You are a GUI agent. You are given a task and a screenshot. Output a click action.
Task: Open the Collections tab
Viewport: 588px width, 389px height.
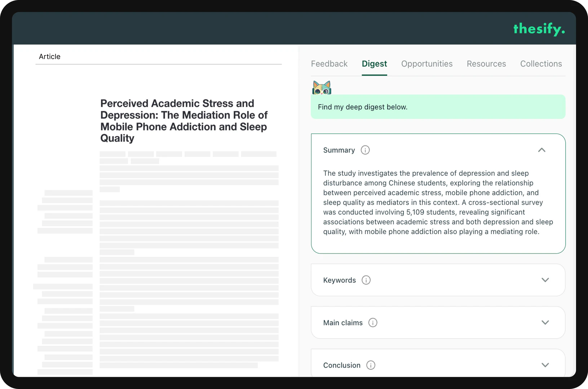click(x=541, y=63)
